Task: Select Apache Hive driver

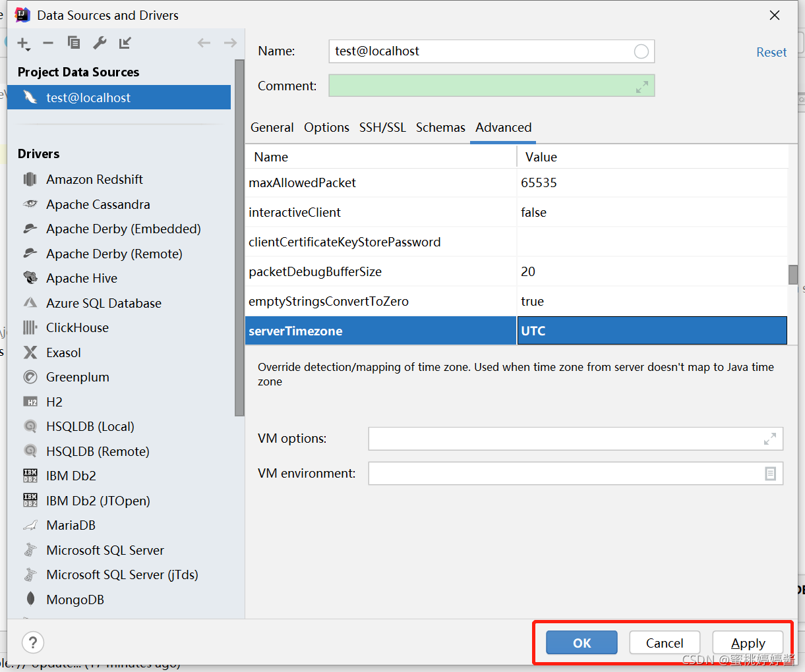Action: (82, 278)
